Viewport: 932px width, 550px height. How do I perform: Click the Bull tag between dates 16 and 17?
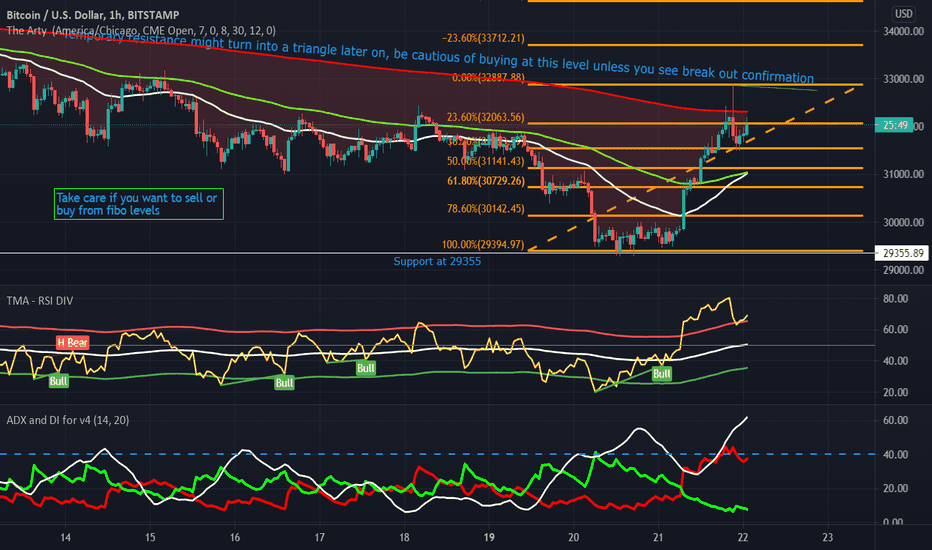284,382
